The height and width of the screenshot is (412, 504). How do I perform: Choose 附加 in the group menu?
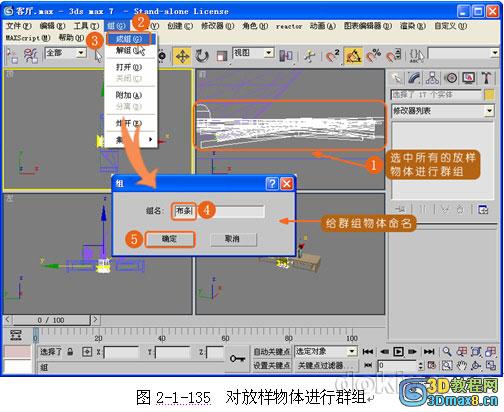click(x=129, y=95)
